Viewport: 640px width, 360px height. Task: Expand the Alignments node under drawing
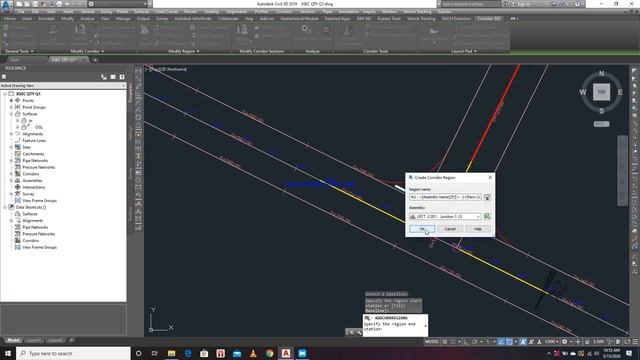coord(11,134)
